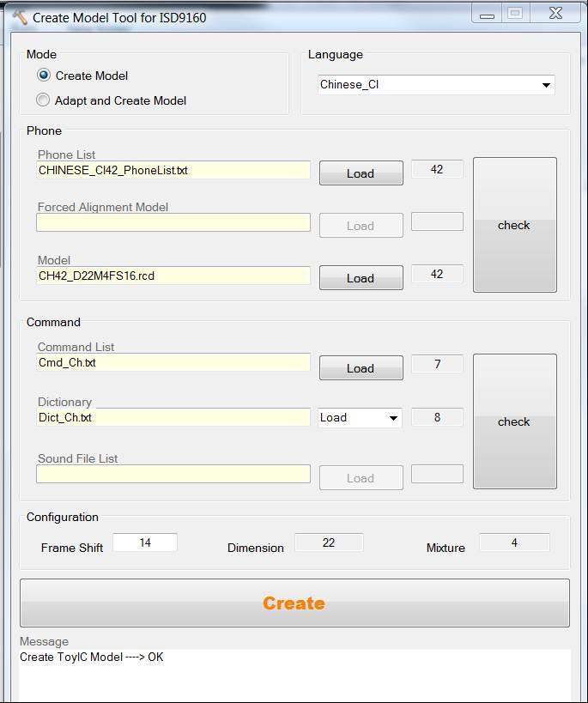Load a Command List file
This screenshot has height=703, width=588.
coord(361,368)
